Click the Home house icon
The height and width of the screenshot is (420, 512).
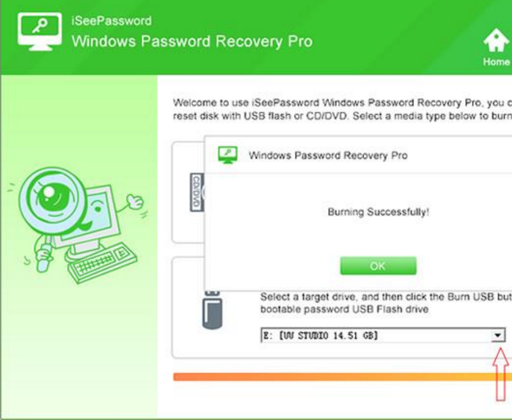[496, 40]
